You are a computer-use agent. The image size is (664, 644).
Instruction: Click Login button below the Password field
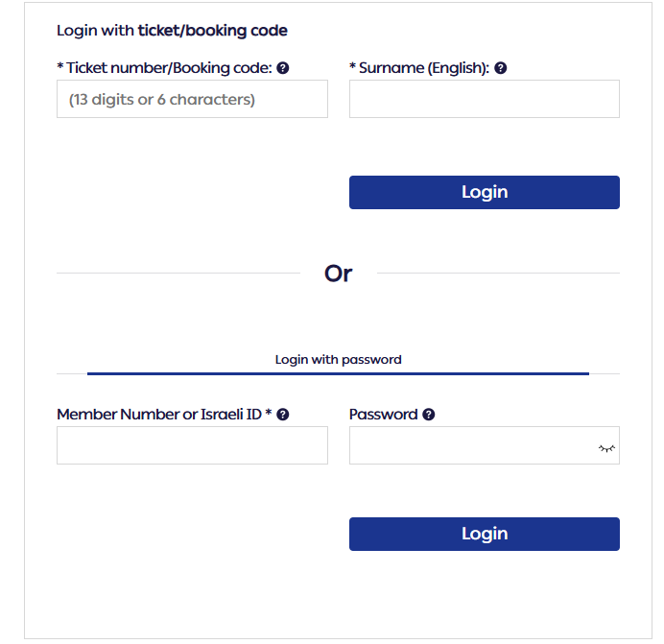coord(485,535)
